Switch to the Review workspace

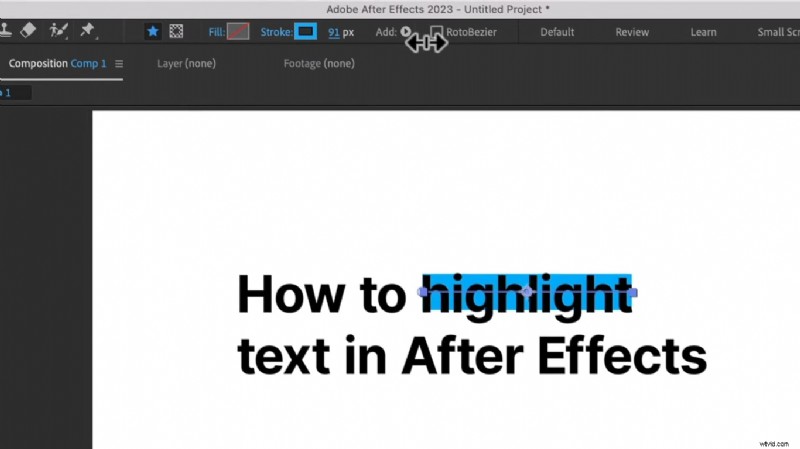coord(632,32)
